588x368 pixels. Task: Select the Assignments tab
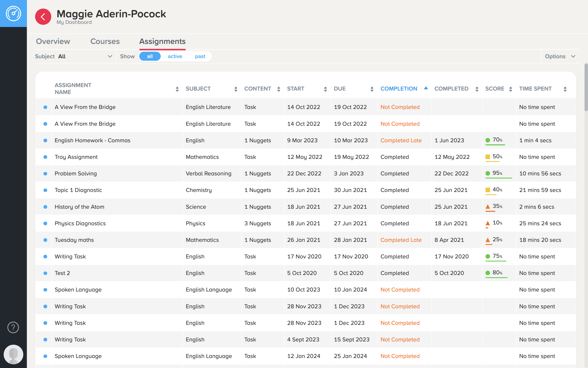click(x=162, y=41)
